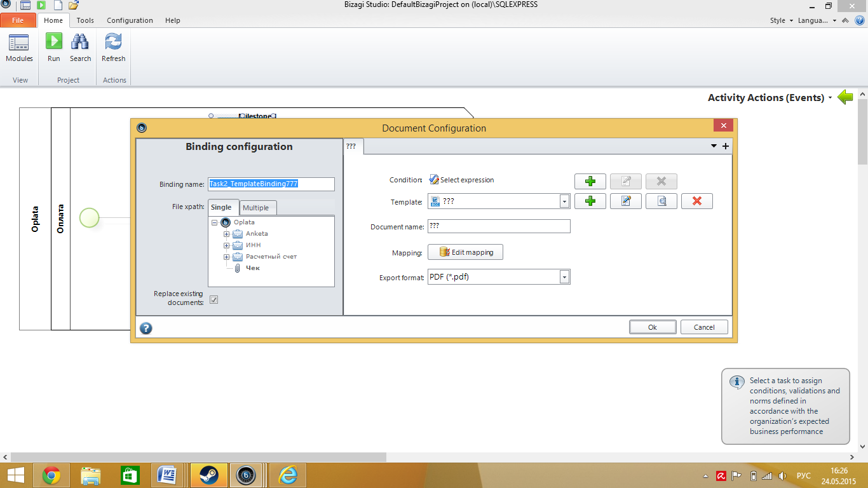The width and height of the screenshot is (868, 488).
Task: Open the Export format dropdown
Action: 564,277
